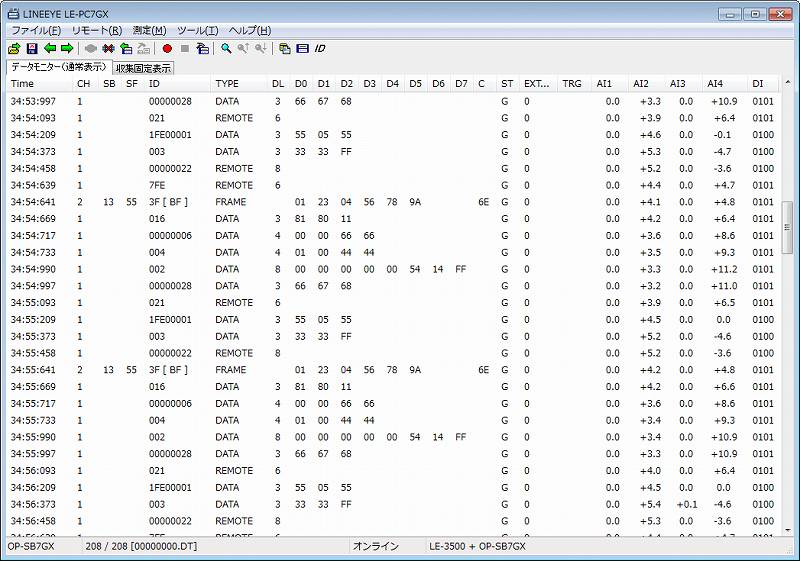
Task: Click the open file folder icon
Action: [x=14, y=48]
